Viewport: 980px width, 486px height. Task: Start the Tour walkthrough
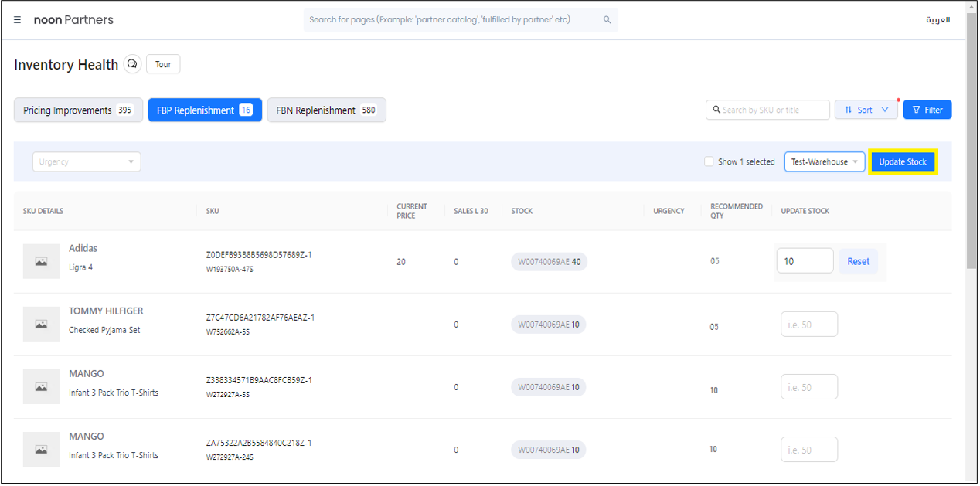163,64
